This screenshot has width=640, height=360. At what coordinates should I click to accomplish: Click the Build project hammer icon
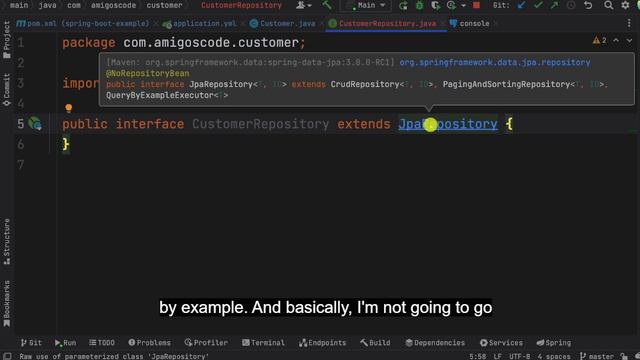pos(327,5)
